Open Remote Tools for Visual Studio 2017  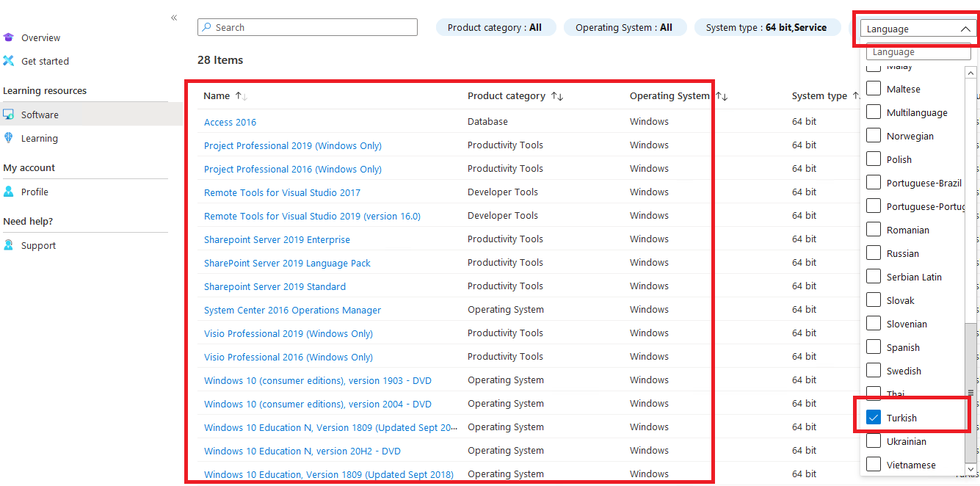click(282, 192)
